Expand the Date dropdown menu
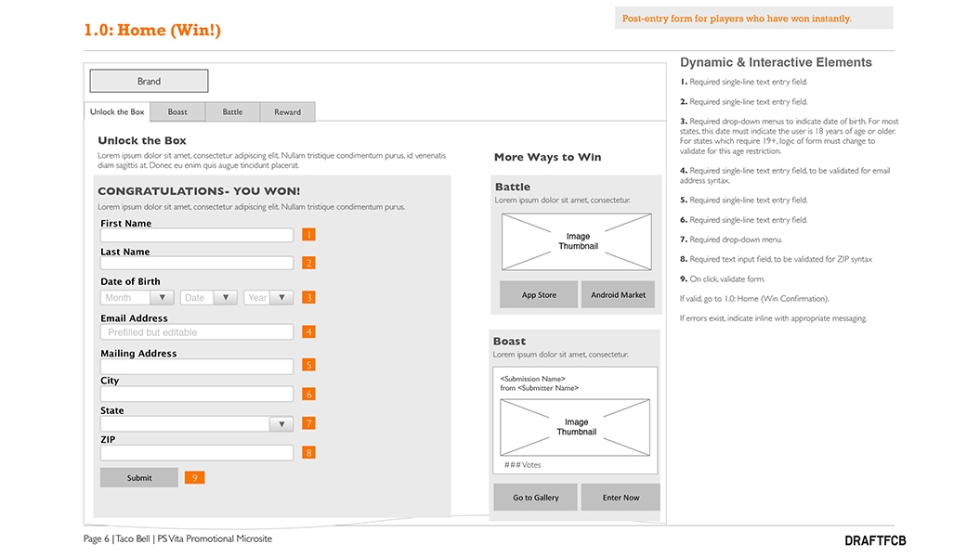The height and width of the screenshot is (557, 980). [x=209, y=298]
